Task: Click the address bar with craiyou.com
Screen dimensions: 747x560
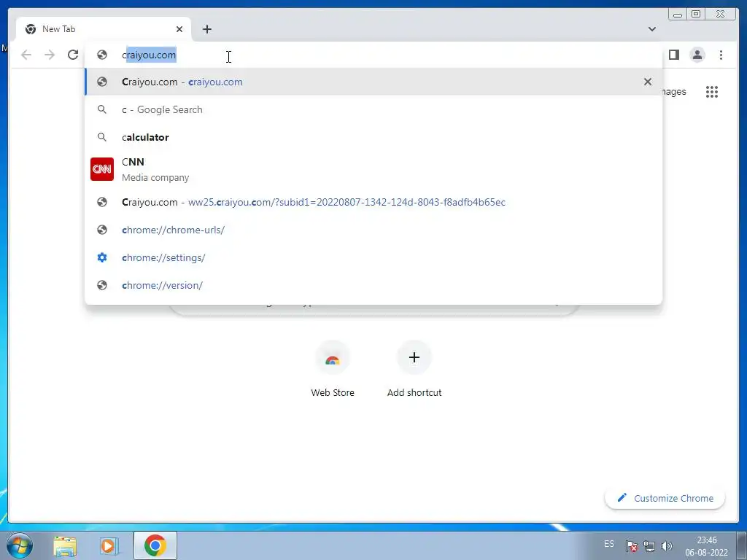Action: coord(373,55)
